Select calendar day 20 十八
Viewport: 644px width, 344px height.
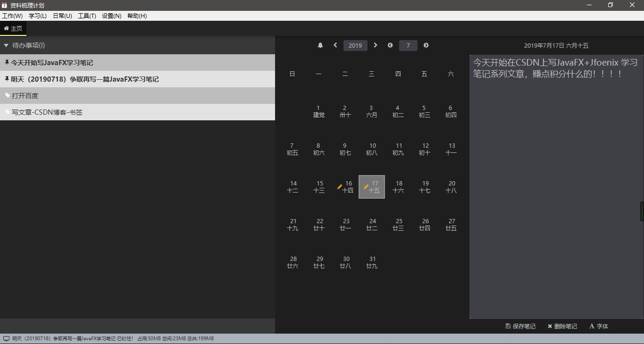(451, 187)
